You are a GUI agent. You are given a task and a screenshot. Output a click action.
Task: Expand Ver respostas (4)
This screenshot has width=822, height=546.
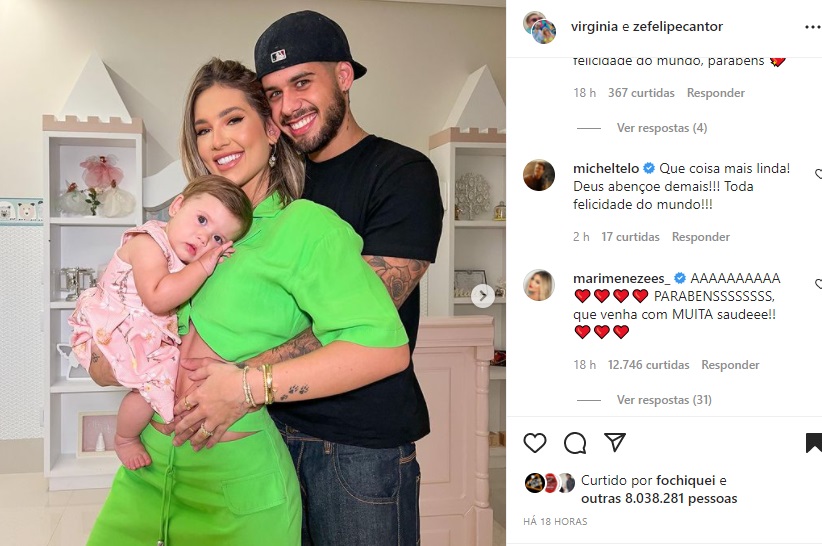[x=662, y=128]
